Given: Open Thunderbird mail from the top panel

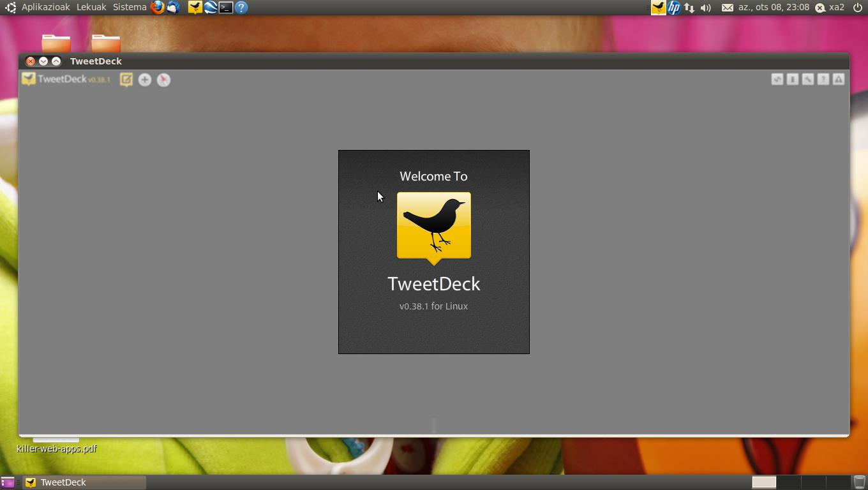Looking at the screenshot, I should (173, 8).
